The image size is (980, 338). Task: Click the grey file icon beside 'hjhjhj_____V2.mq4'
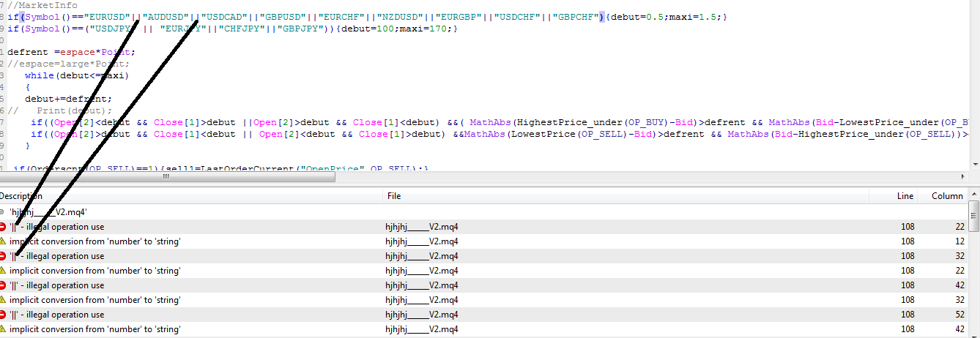3,212
